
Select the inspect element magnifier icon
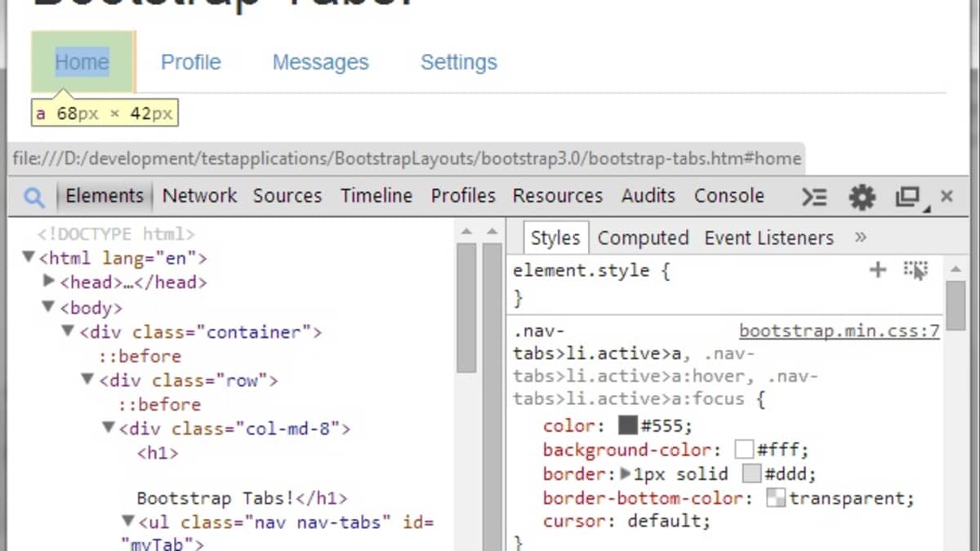(x=33, y=196)
